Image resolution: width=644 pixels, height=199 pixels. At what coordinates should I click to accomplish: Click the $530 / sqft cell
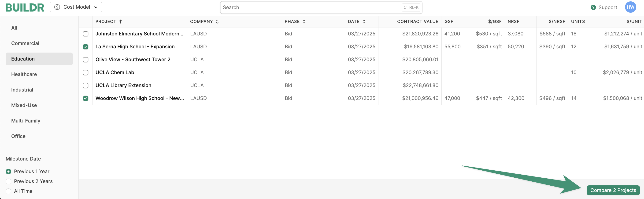(489, 34)
